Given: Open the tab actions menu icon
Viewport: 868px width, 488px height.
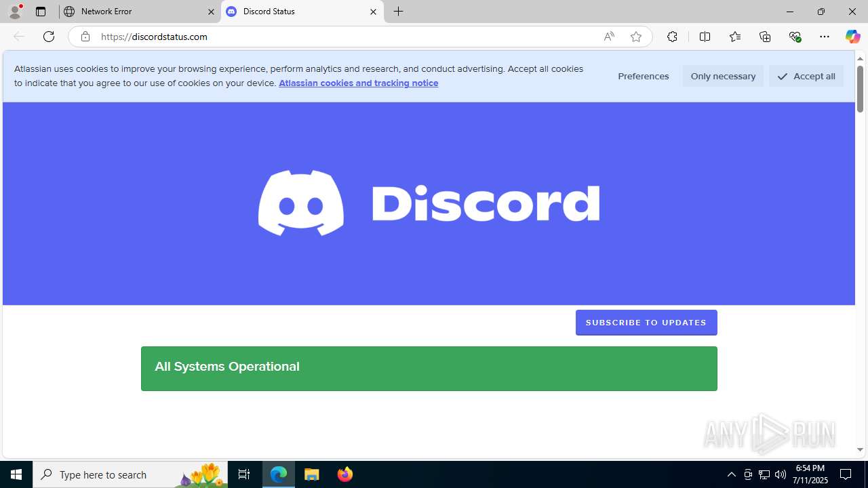Looking at the screenshot, I should tap(41, 12).
